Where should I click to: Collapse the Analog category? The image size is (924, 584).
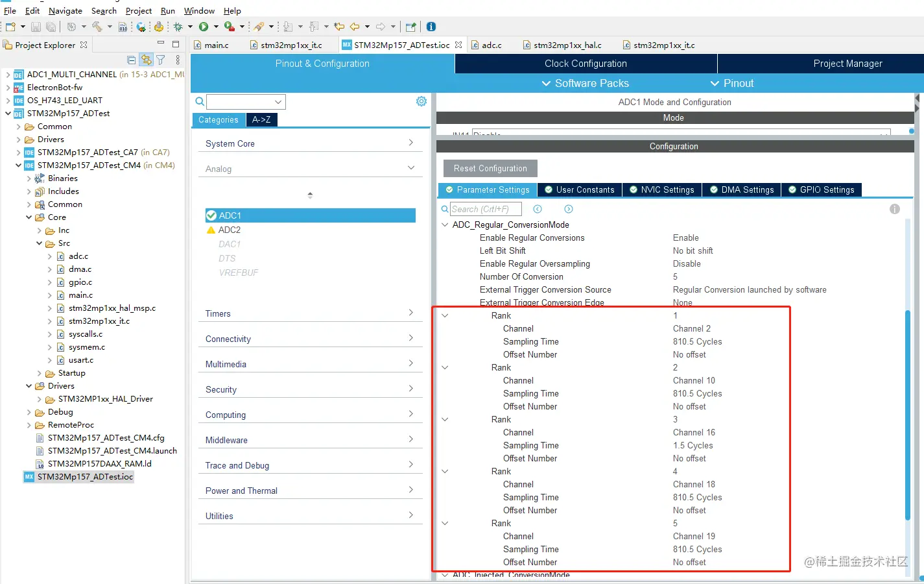pyautogui.click(x=311, y=169)
